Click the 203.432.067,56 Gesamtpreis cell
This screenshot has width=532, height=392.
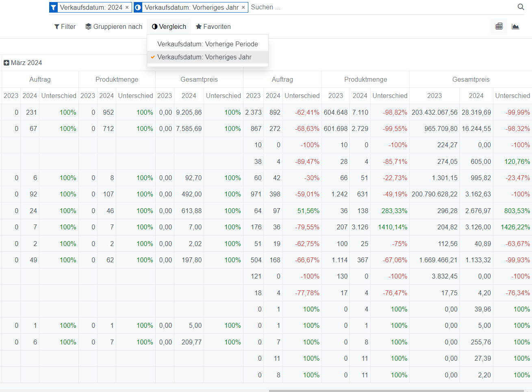click(x=434, y=112)
